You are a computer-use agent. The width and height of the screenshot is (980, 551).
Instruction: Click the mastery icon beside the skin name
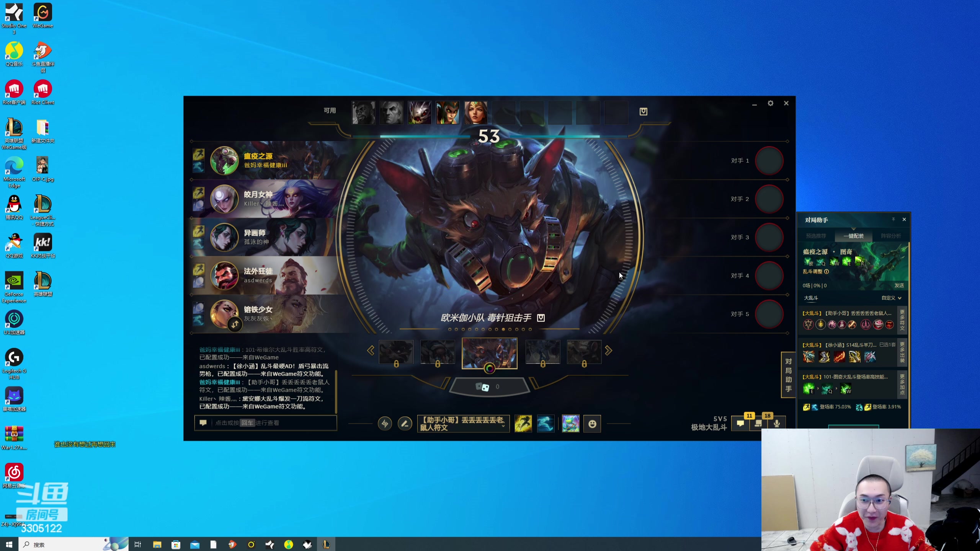(541, 318)
